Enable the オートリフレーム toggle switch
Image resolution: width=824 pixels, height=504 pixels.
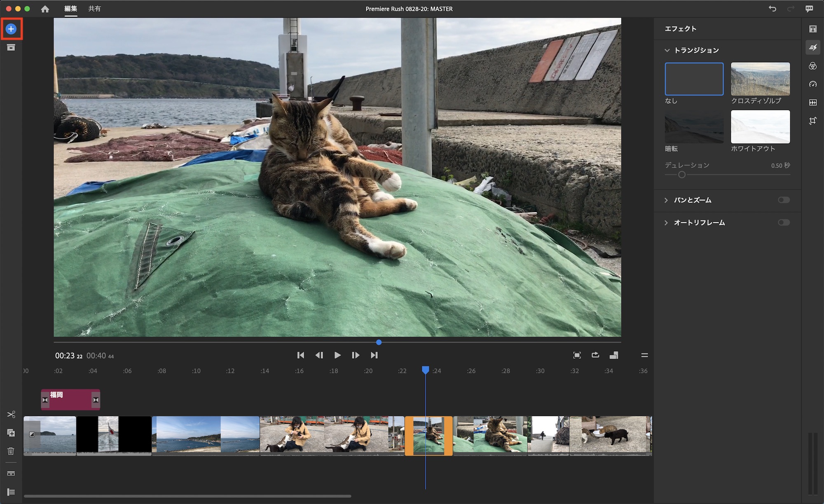784,223
